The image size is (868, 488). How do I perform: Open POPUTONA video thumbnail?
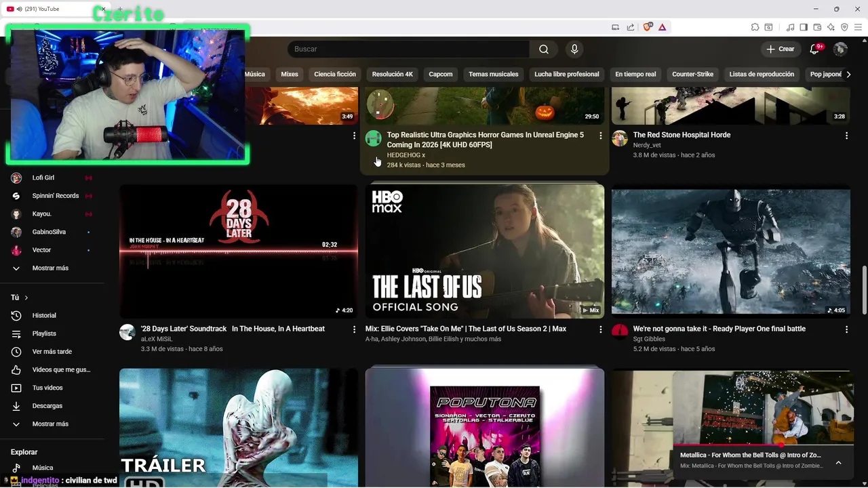click(485, 428)
